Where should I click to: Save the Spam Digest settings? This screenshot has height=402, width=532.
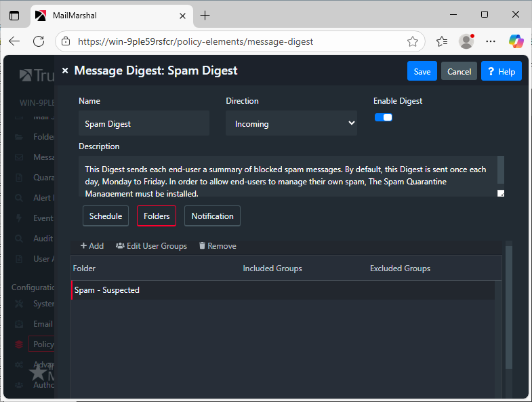[422, 71]
